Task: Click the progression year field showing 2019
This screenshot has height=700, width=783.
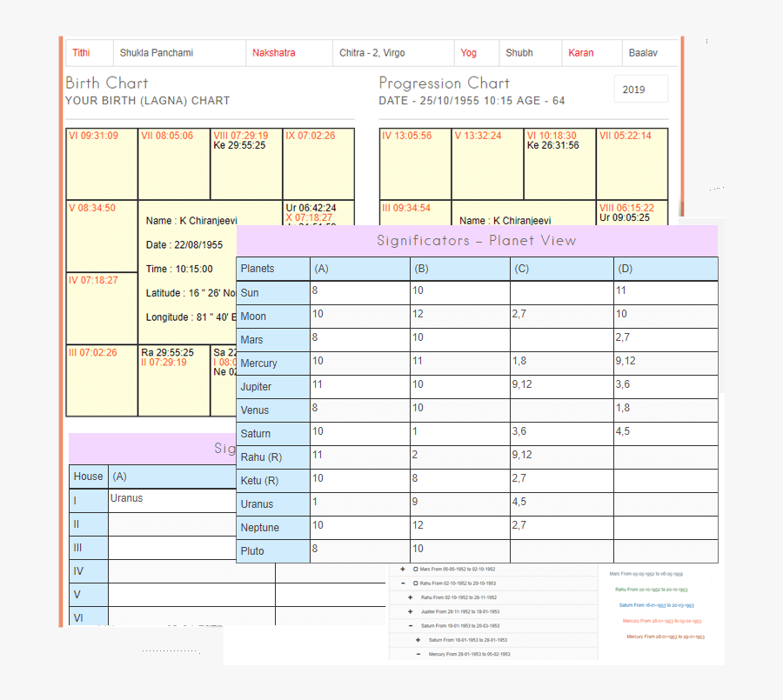Action: pos(640,90)
